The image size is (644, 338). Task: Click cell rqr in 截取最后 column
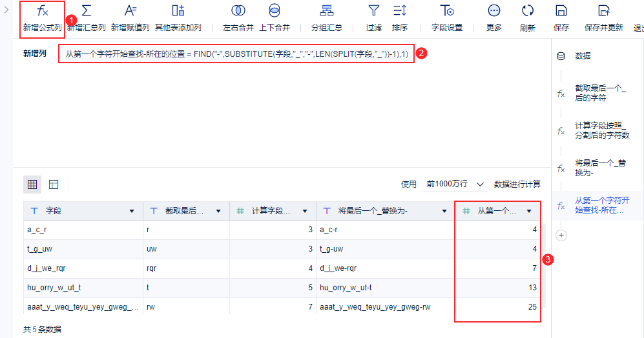186,268
